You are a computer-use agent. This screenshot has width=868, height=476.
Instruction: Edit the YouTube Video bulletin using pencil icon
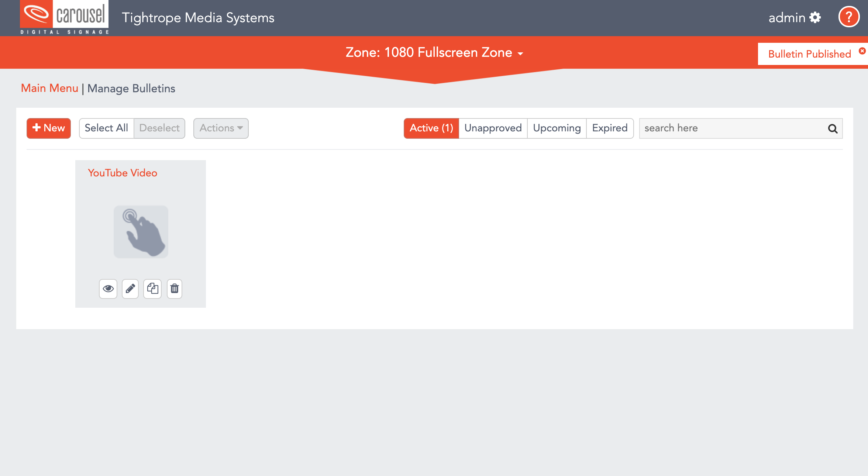(x=130, y=289)
